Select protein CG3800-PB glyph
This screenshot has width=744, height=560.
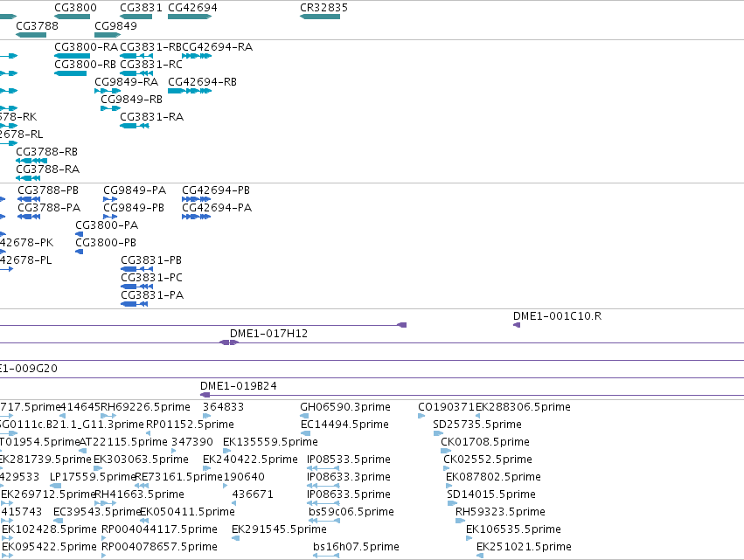80,252
